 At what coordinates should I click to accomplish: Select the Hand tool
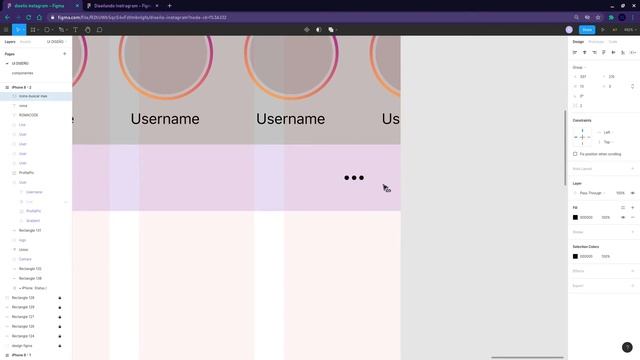coord(88,30)
